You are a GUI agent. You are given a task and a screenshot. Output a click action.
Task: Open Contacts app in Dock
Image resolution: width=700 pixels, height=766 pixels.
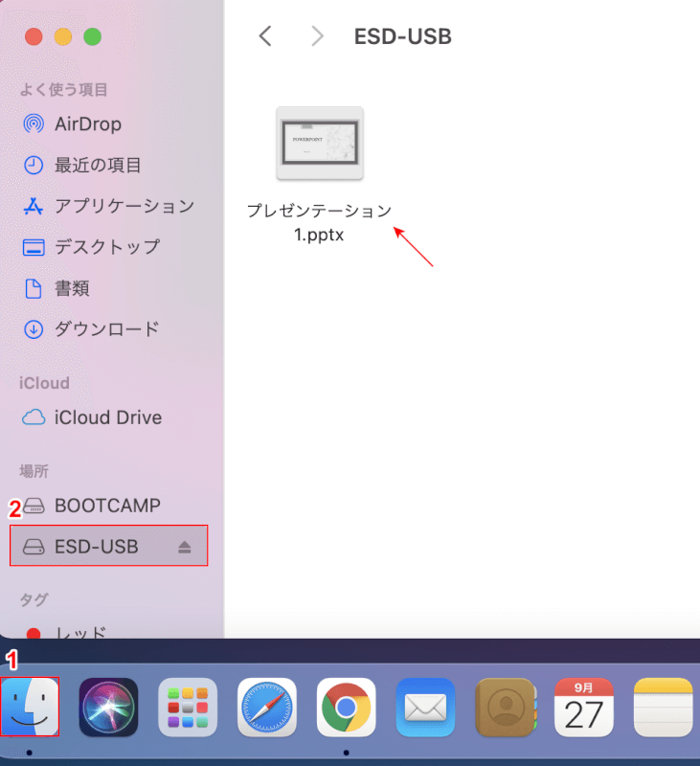click(x=505, y=707)
